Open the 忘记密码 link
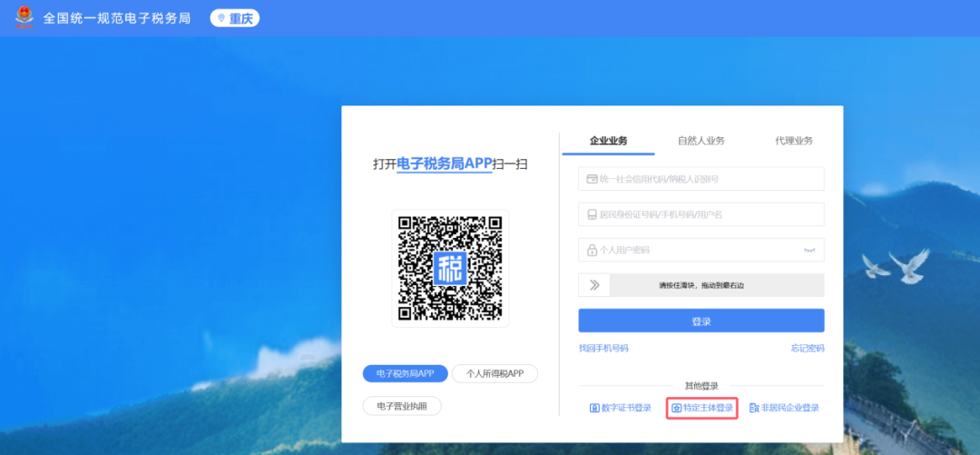The image size is (980, 455). click(x=808, y=348)
